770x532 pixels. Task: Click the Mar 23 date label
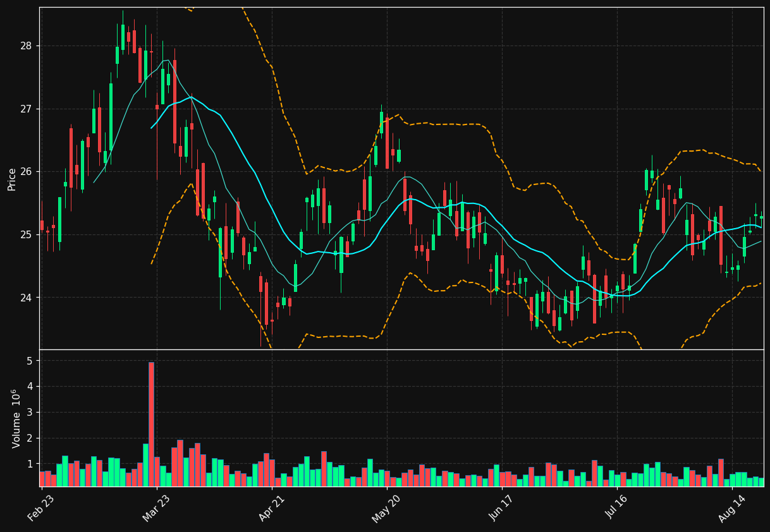156,508
